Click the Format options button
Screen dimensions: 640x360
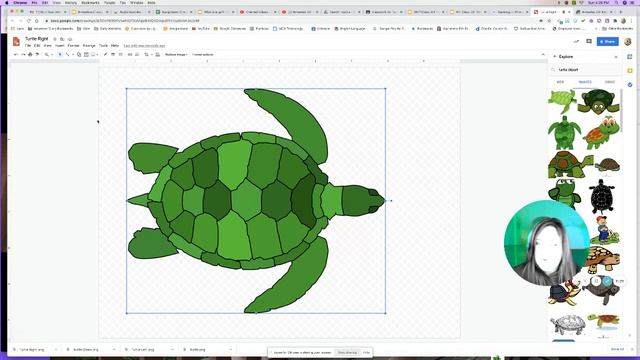point(202,54)
